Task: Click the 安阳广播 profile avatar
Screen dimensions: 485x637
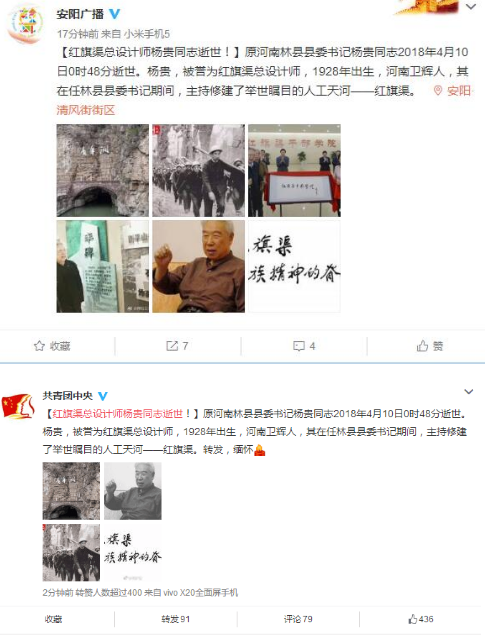Action: 26,23
